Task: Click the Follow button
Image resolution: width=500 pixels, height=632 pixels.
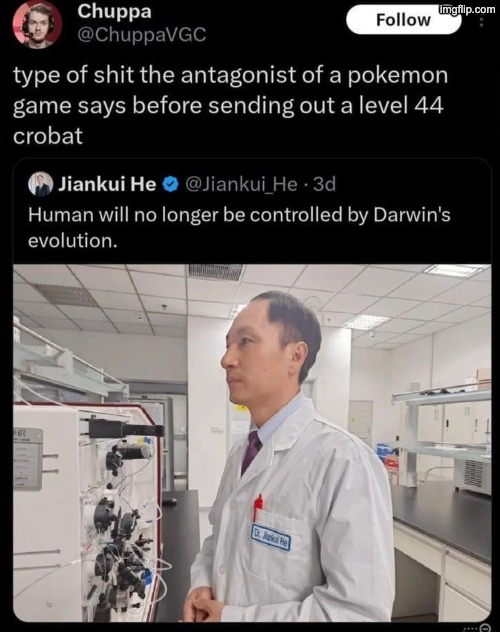Action: [x=403, y=19]
